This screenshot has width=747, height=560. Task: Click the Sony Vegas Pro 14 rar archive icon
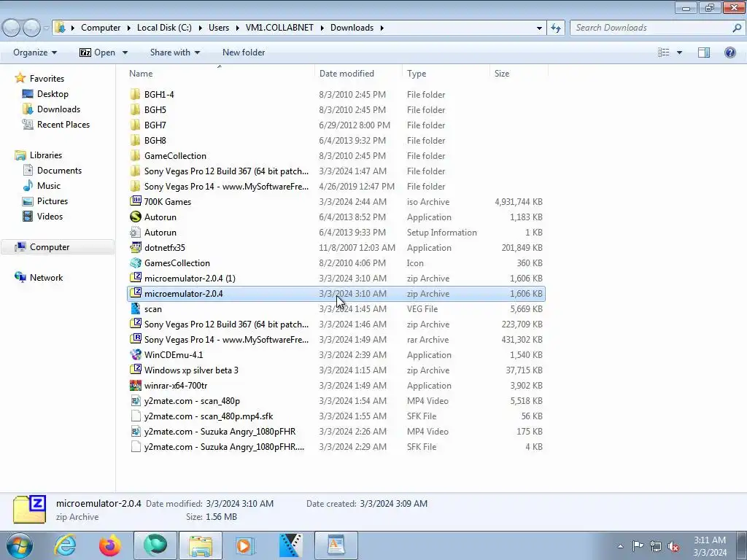click(x=136, y=339)
